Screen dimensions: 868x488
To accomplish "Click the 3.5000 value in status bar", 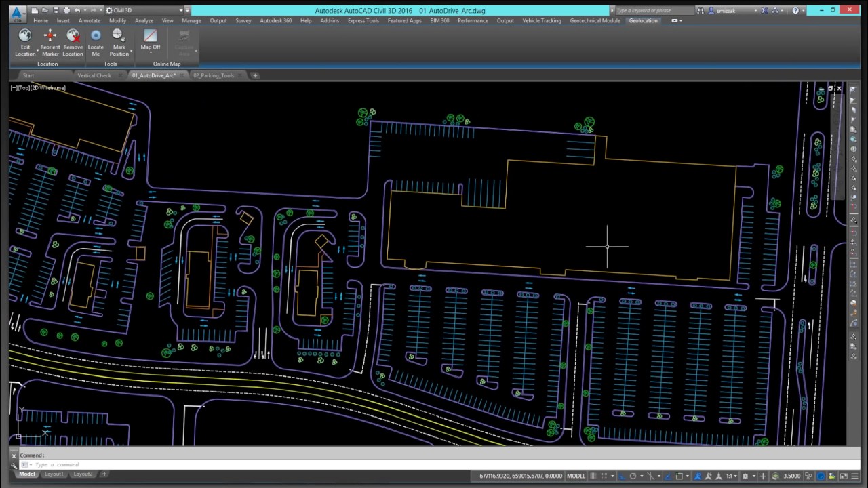I will pos(791,476).
